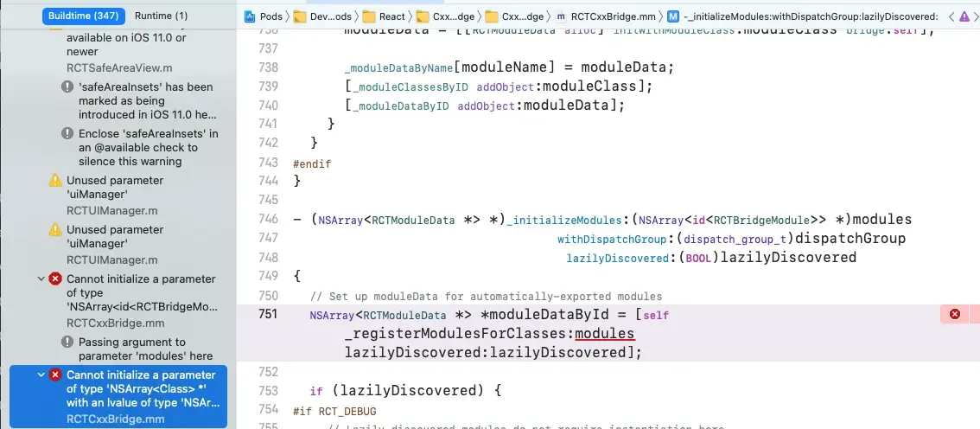The width and height of the screenshot is (980, 429).
Task: Click the warning triangle of first 'uiManager' issue
Action: pos(55,181)
